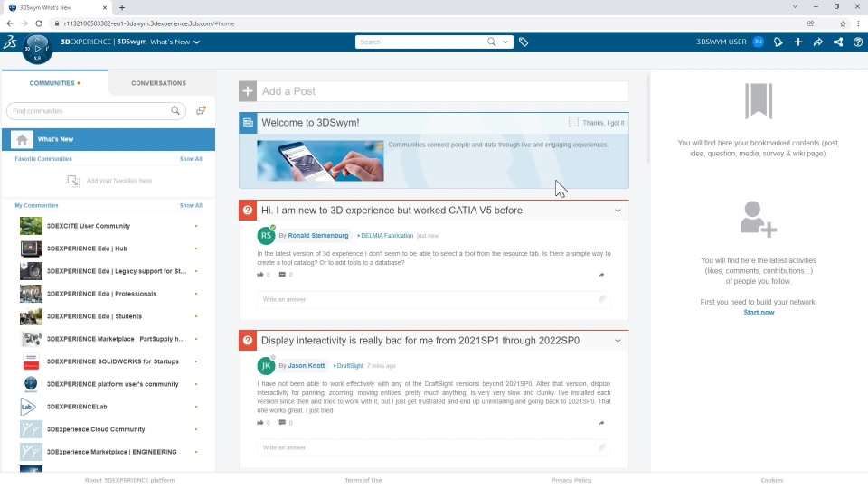
Task: Switch to the Conversations tab
Action: 158,83
